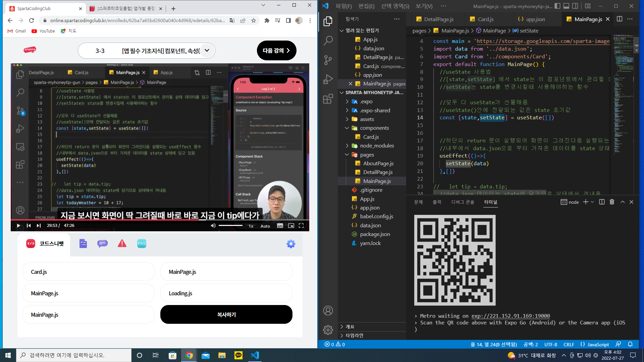The image size is (644, 362).
Task: Split the VS Code editor right
Action: point(620,19)
